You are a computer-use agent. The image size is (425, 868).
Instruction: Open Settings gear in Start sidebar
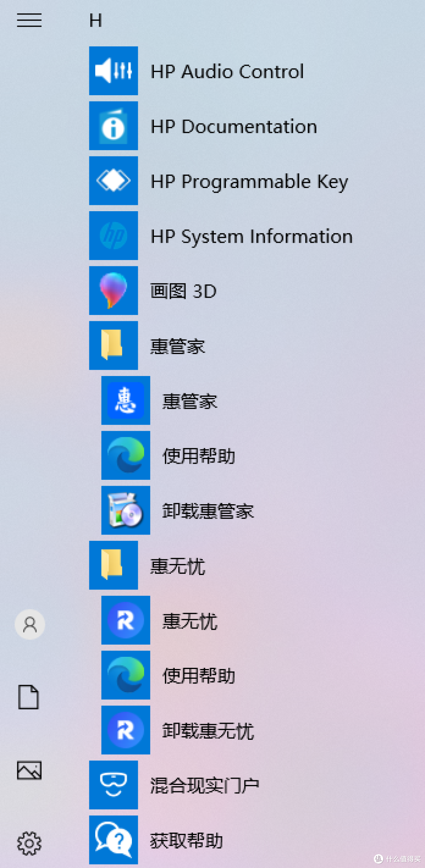29,843
